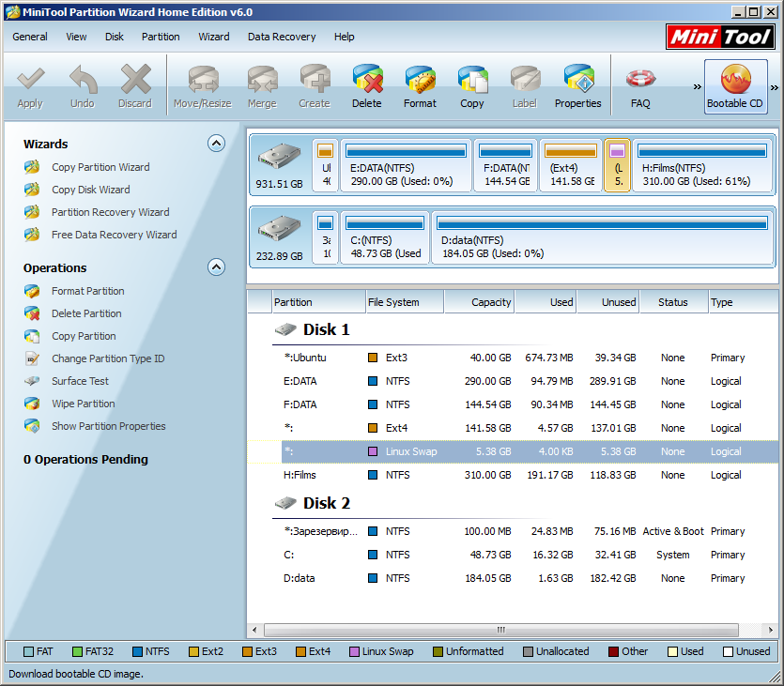Choose Show Partition Properties operation
This screenshot has width=784, height=686.
point(109,426)
